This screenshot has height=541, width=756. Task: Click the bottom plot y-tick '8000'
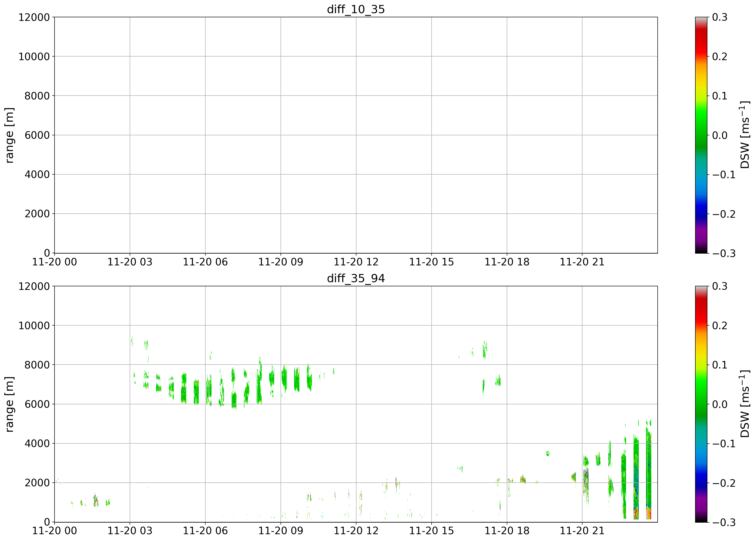click(x=37, y=365)
